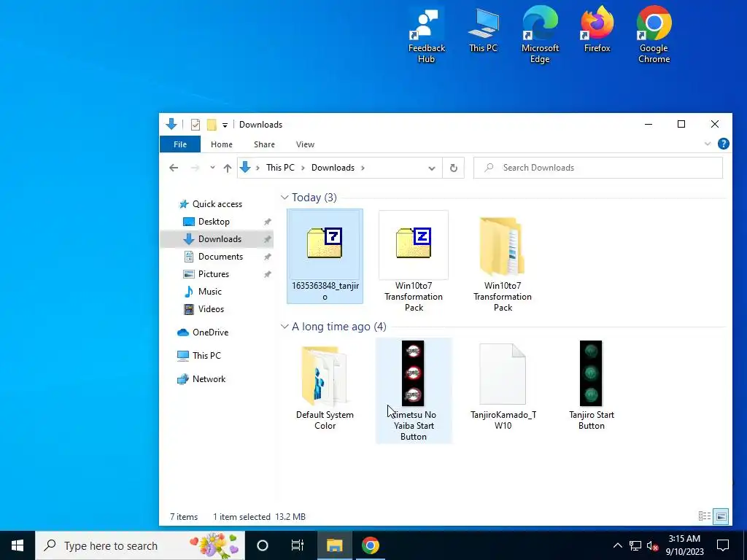Image resolution: width=747 pixels, height=560 pixels.
Task: Open Cortana from the taskbar
Action: click(263, 545)
